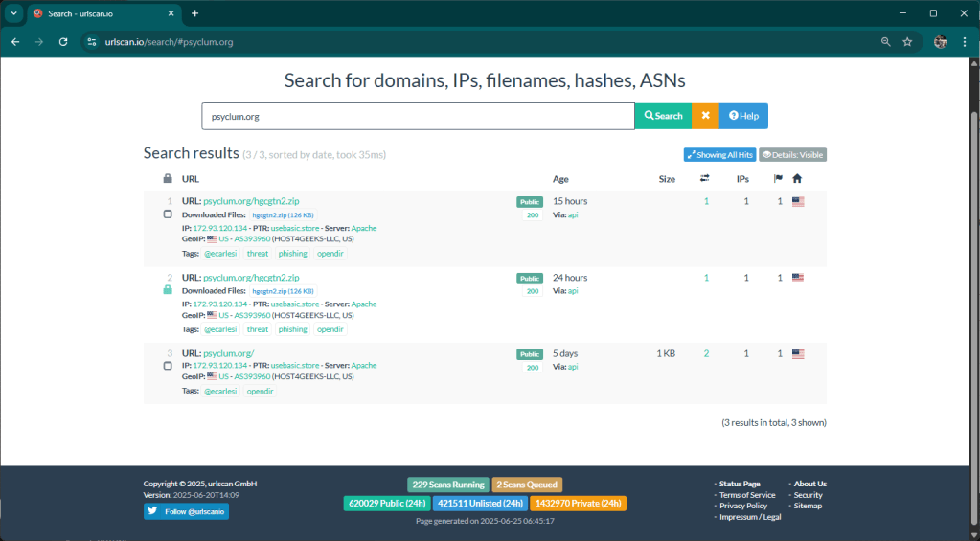Open the Chrome three-dot menu

(964, 42)
